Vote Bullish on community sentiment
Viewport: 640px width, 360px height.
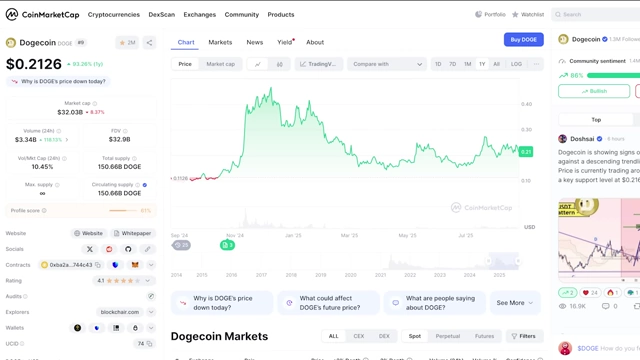click(x=594, y=91)
